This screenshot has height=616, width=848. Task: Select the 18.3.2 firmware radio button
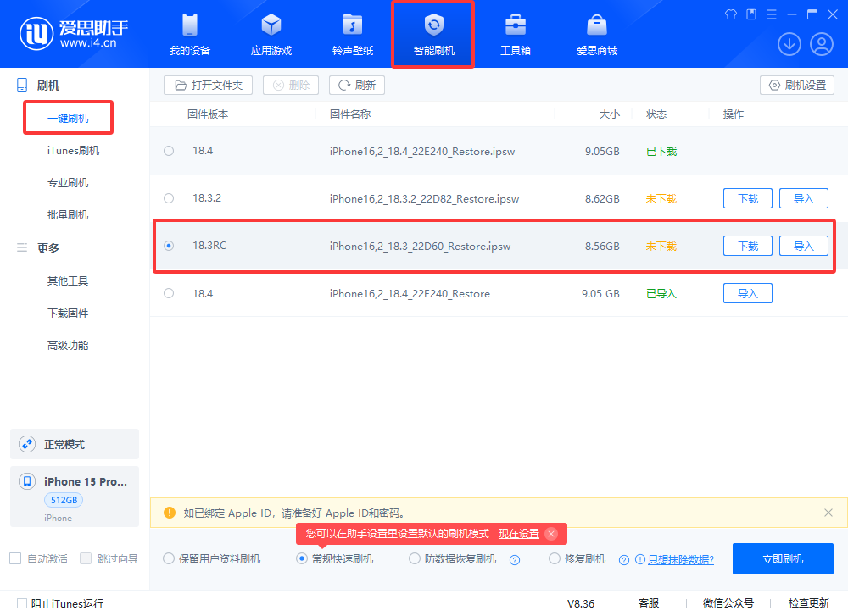point(169,198)
